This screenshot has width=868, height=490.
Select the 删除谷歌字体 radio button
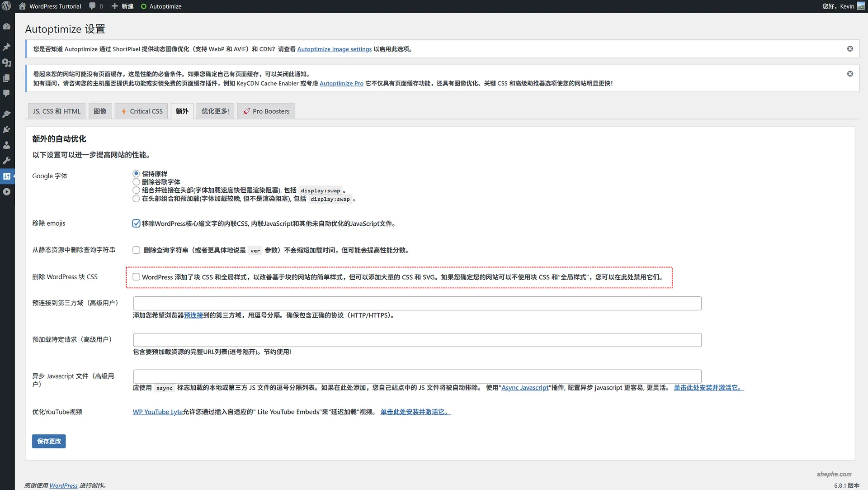(x=136, y=182)
